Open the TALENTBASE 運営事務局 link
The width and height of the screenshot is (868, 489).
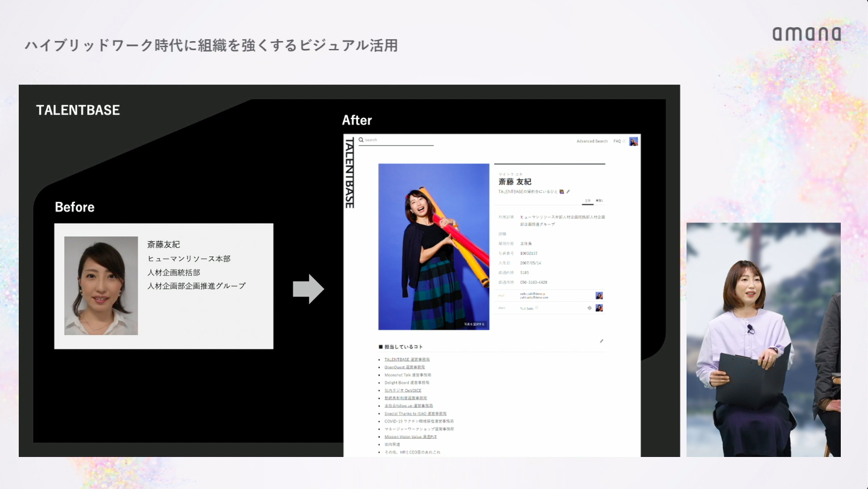[407, 360]
